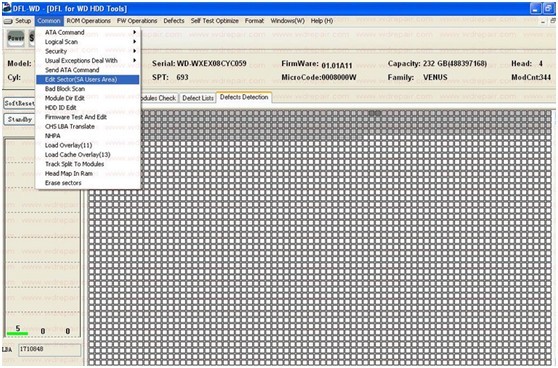The width and height of the screenshot is (558, 368).
Task: Open Usual Exceptions Deal With submenu
Action: click(88, 61)
